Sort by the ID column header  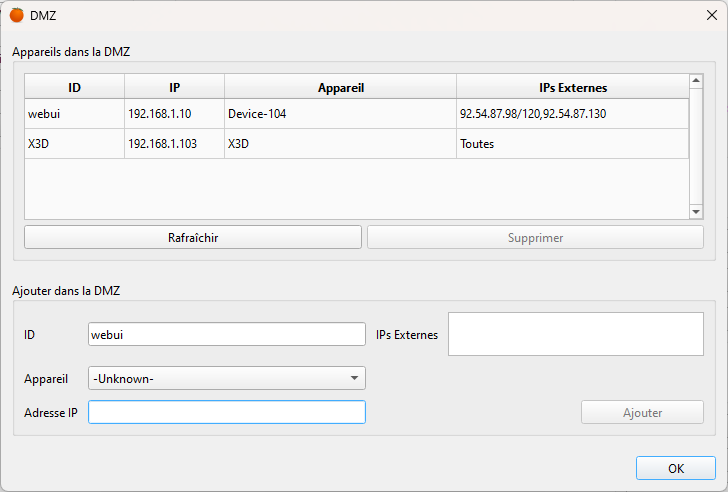[74, 87]
